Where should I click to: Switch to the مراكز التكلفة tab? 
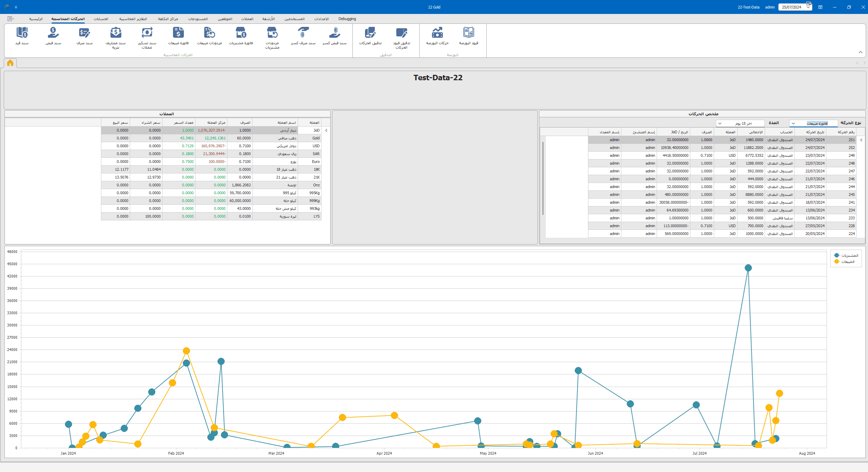pyautogui.click(x=168, y=19)
